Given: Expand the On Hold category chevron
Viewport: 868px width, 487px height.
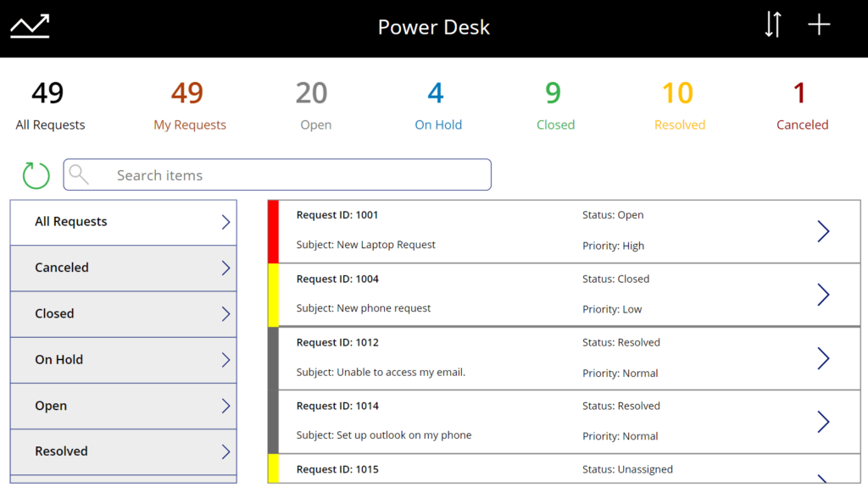Looking at the screenshot, I should click(x=225, y=360).
